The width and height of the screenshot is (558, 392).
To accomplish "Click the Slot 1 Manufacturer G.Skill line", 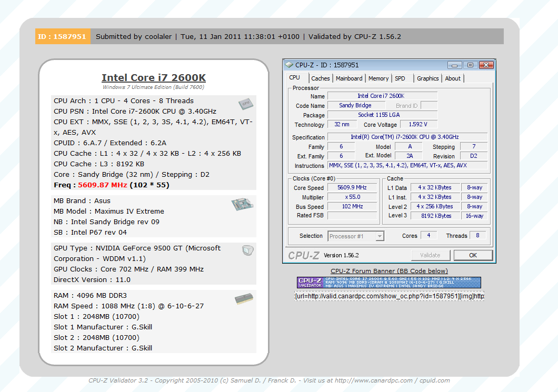I will (103, 327).
